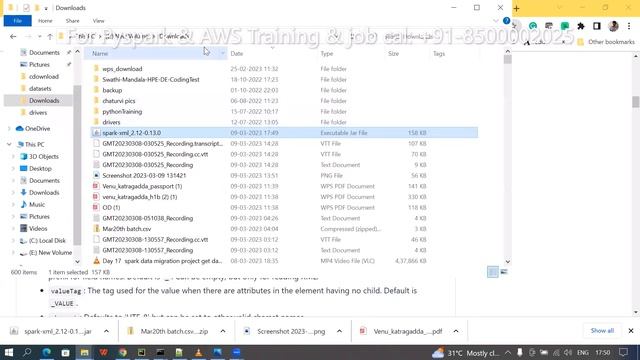Open the Chrome Extensions puzzle icon
This screenshot has width=640, height=360.
pyautogui.click(x=580, y=26)
